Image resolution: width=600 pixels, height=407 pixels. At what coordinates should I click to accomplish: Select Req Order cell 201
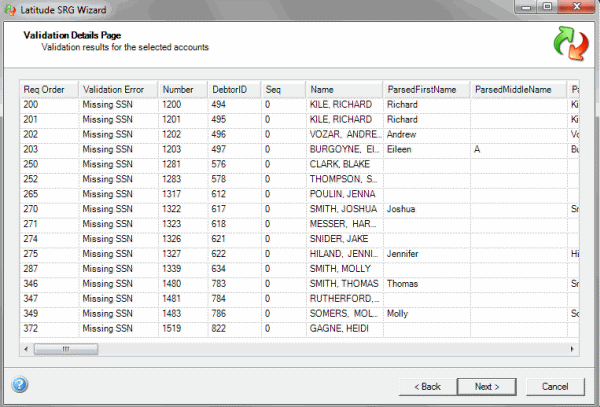tap(49, 120)
